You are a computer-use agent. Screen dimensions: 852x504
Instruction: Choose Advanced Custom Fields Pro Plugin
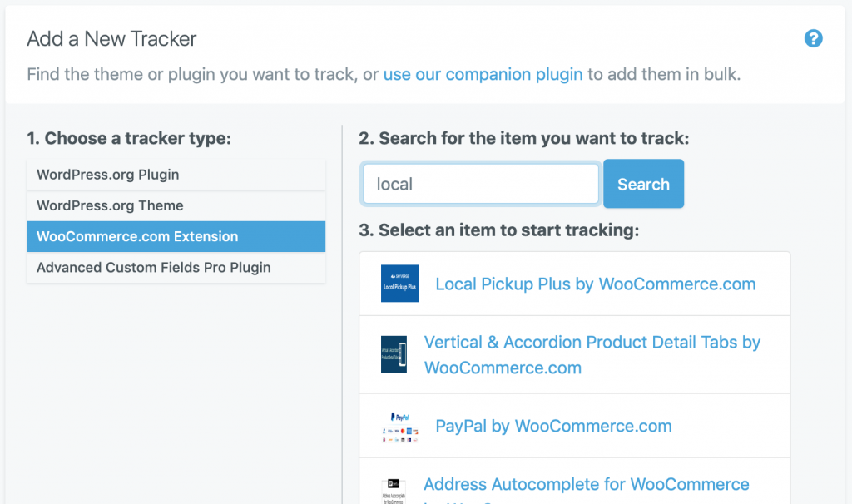[x=176, y=268]
